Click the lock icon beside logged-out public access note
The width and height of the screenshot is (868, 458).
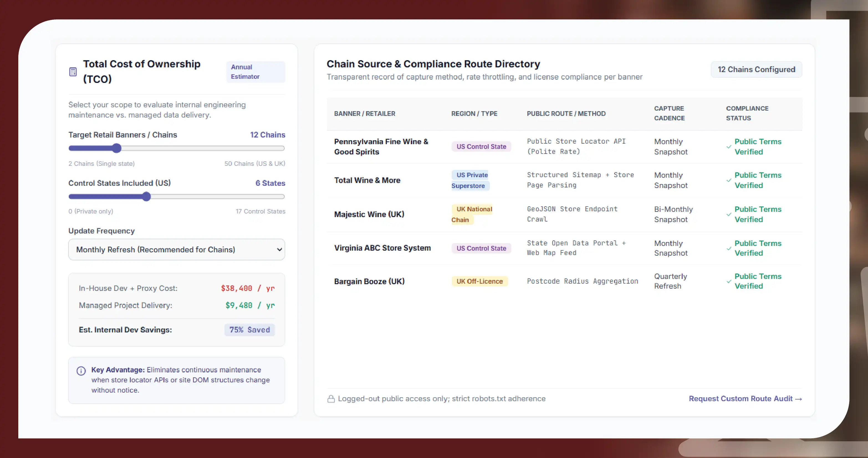(331, 399)
